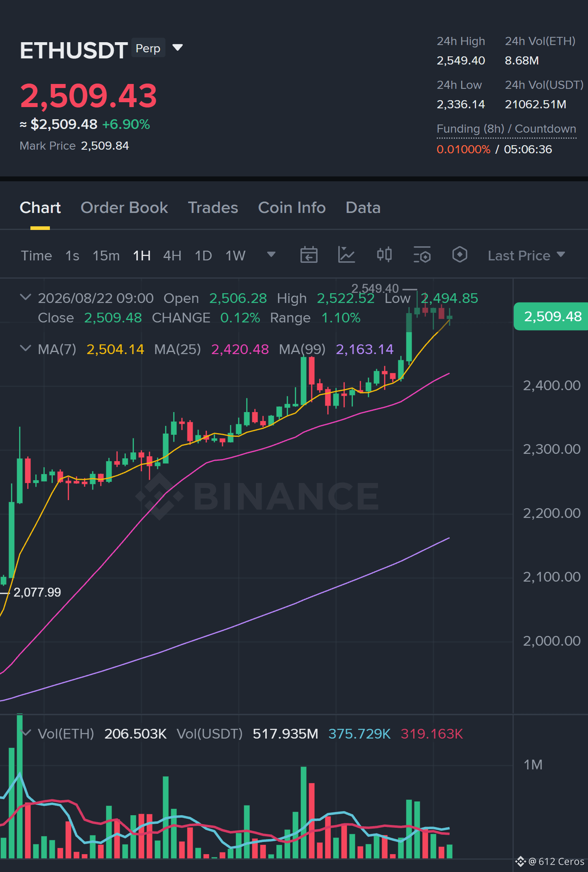Tap the Close 2,509.48 candle value
Image resolution: width=588 pixels, height=872 pixels.
[113, 318]
